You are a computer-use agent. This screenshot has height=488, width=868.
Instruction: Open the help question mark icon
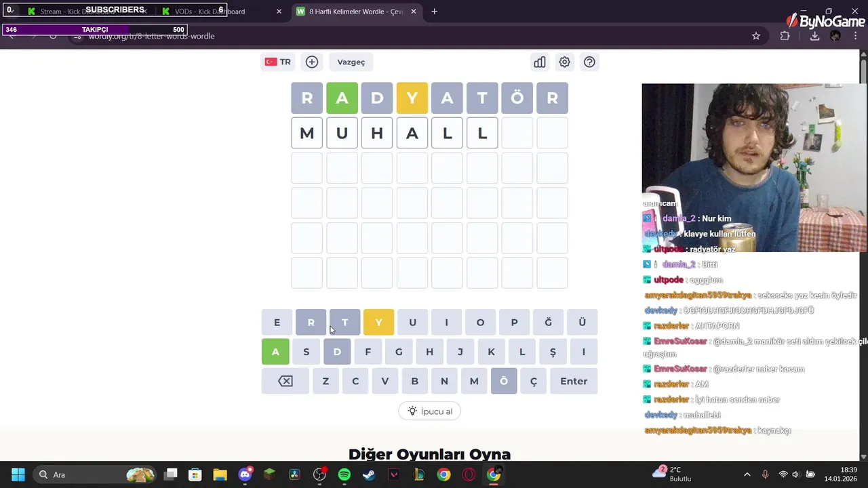pos(589,62)
